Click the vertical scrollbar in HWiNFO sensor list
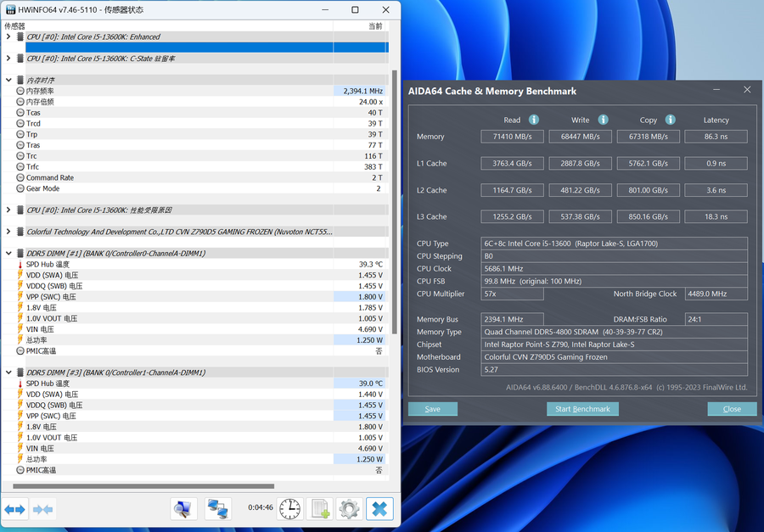Image resolution: width=764 pixels, height=532 pixels. (x=394, y=202)
